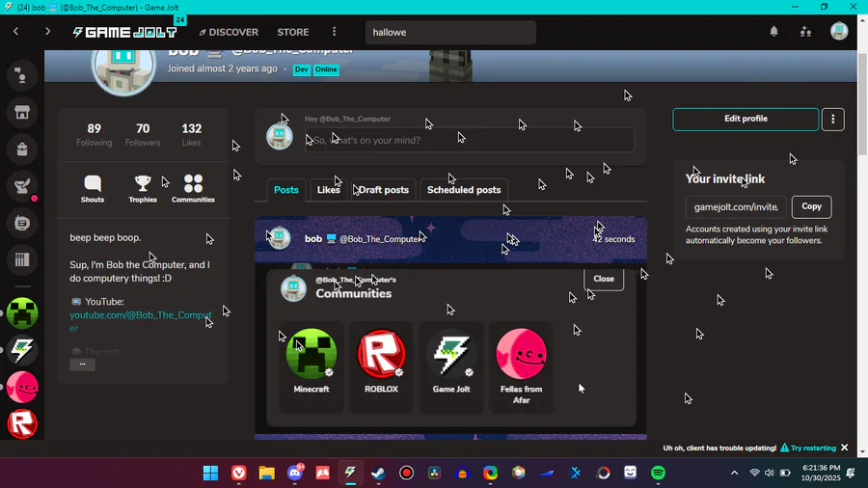868x488 pixels.
Task: Open the account avatar menu in the top bar
Action: coord(839,31)
